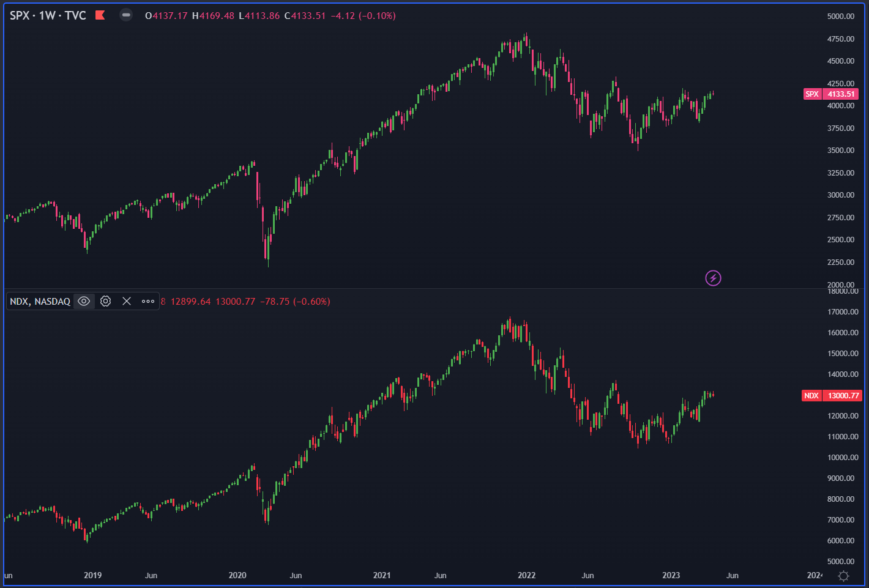Image resolution: width=869 pixels, height=588 pixels.
Task: Click the 17000.00 level on the NDX axis
Action: tap(843, 312)
